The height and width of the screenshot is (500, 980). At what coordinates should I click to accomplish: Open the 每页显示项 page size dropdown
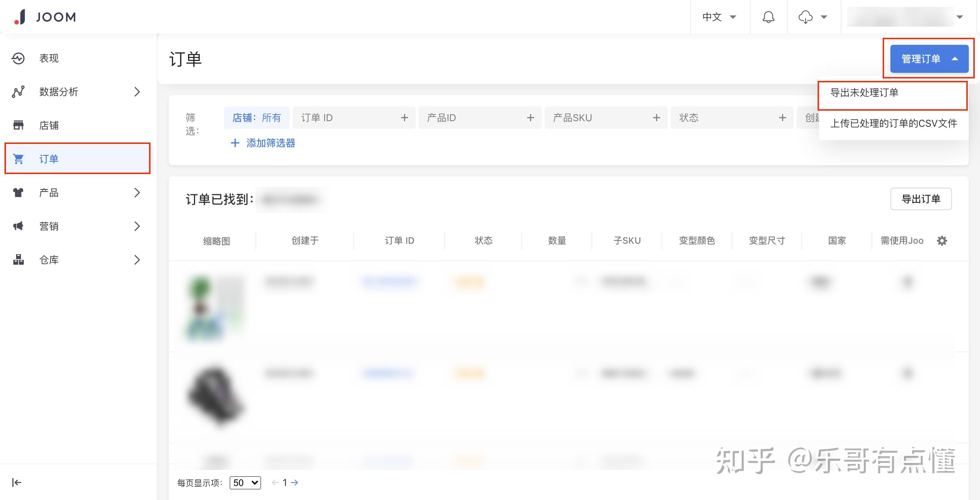245,482
